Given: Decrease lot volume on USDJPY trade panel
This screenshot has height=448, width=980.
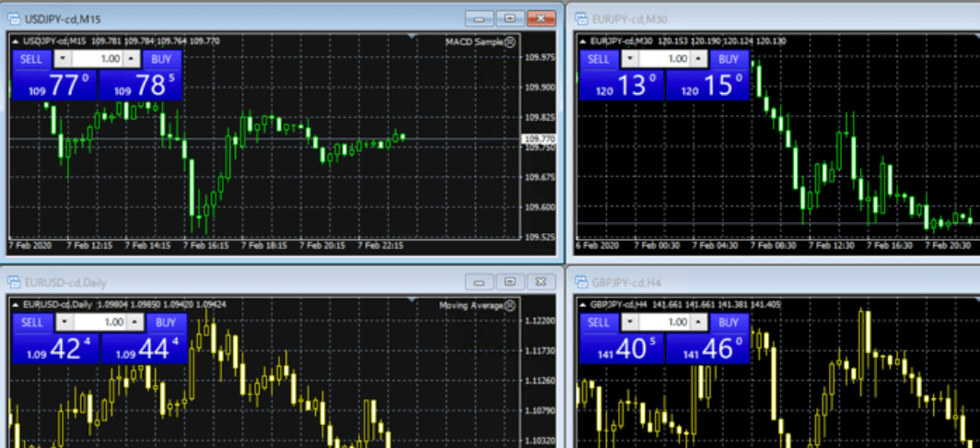Looking at the screenshot, I should 62,59.
